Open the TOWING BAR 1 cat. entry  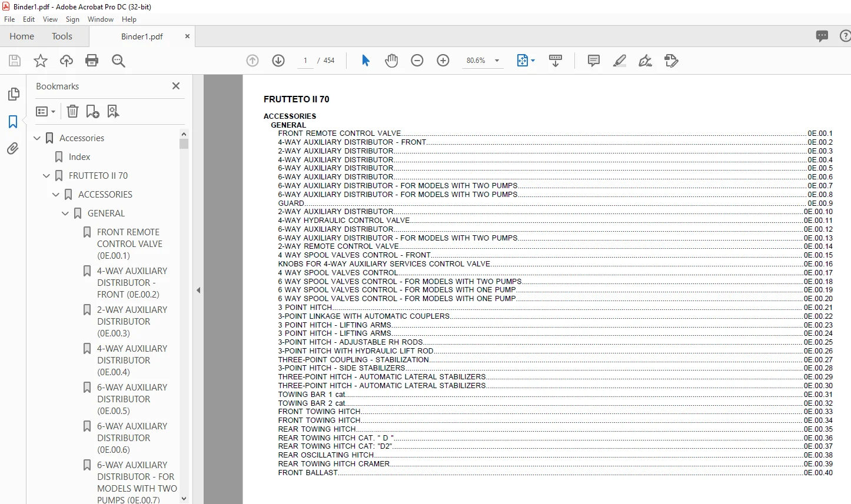(555, 395)
